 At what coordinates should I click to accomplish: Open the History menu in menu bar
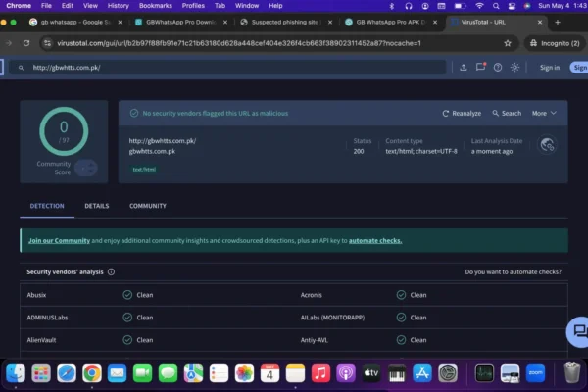click(x=119, y=6)
